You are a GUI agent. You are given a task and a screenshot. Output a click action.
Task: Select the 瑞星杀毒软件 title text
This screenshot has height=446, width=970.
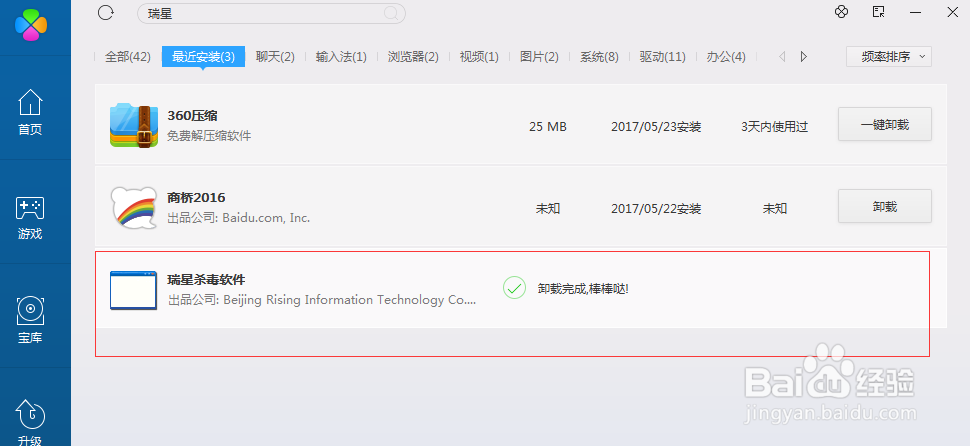(206, 280)
